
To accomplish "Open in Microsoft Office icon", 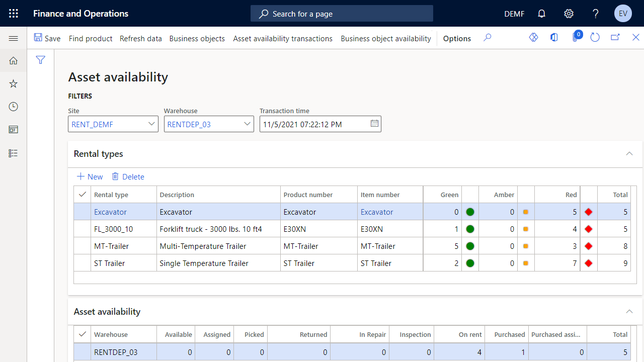I will tap(554, 37).
